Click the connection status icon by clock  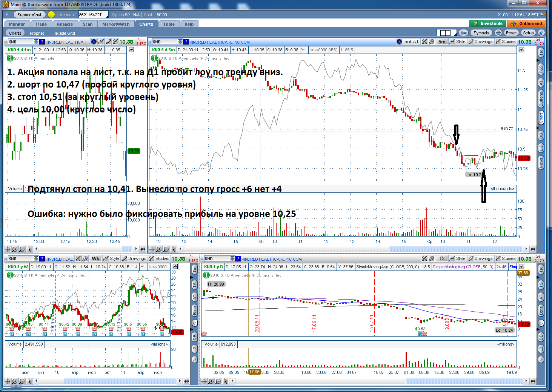click(543, 15)
